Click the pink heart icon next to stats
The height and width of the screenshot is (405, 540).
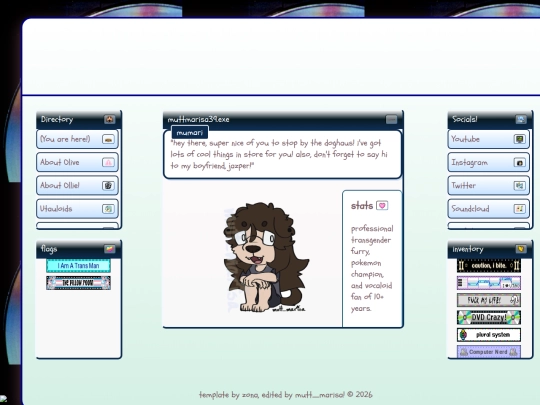pos(382,206)
